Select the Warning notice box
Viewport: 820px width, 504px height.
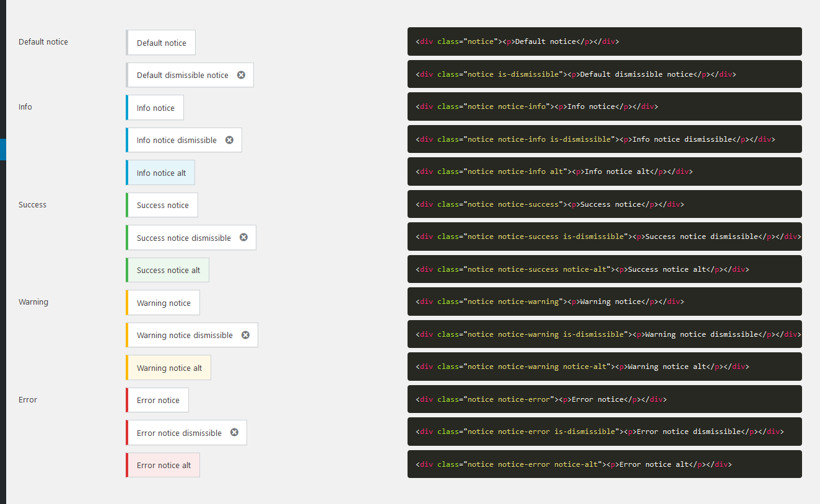point(163,303)
